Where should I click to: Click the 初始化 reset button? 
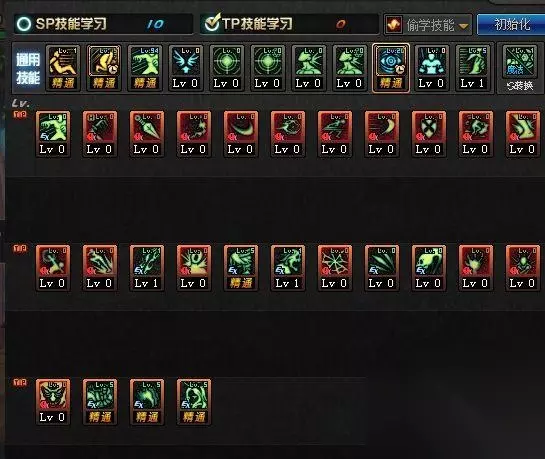tap(511, 25)
